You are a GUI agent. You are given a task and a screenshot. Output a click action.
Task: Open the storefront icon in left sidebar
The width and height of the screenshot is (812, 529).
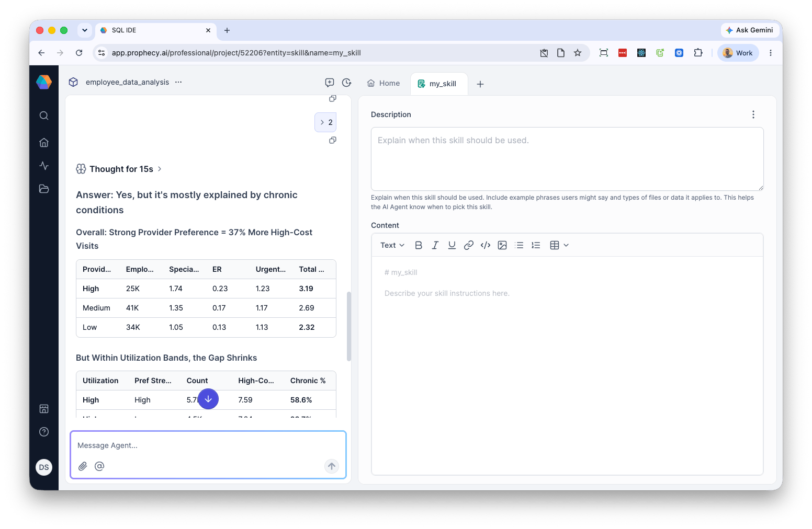click(x=44, y=409)
